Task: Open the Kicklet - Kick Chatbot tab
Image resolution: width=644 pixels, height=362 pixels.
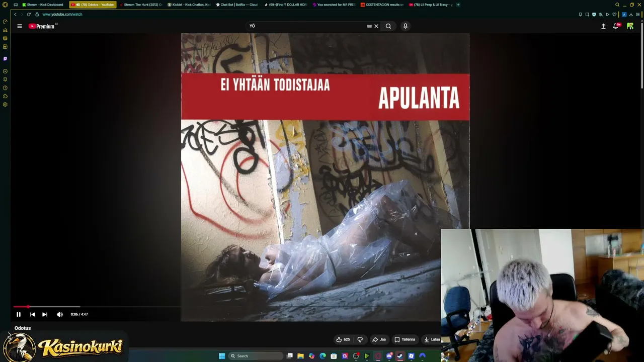Action: pyautogui.click(x=189, y=5)
